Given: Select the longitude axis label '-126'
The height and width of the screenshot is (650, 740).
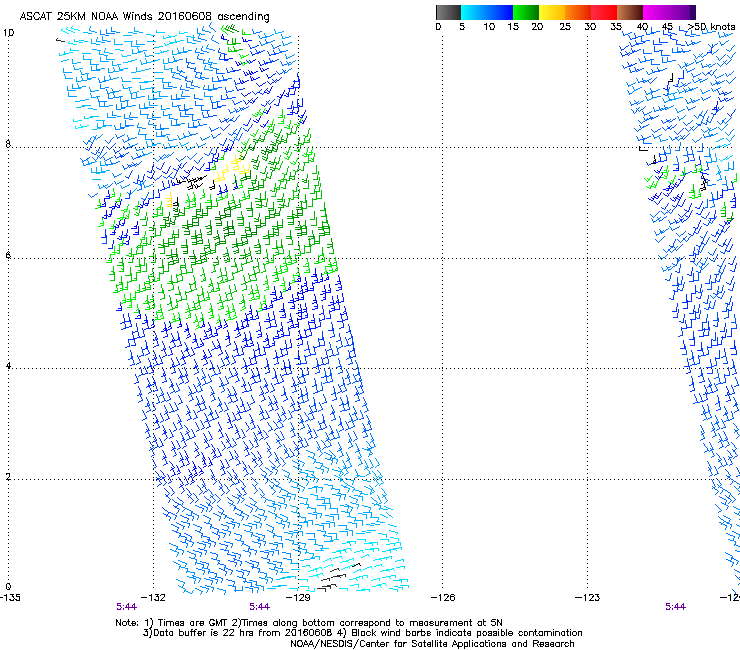Looking at the screenshot, I should (x=443, y=598).
